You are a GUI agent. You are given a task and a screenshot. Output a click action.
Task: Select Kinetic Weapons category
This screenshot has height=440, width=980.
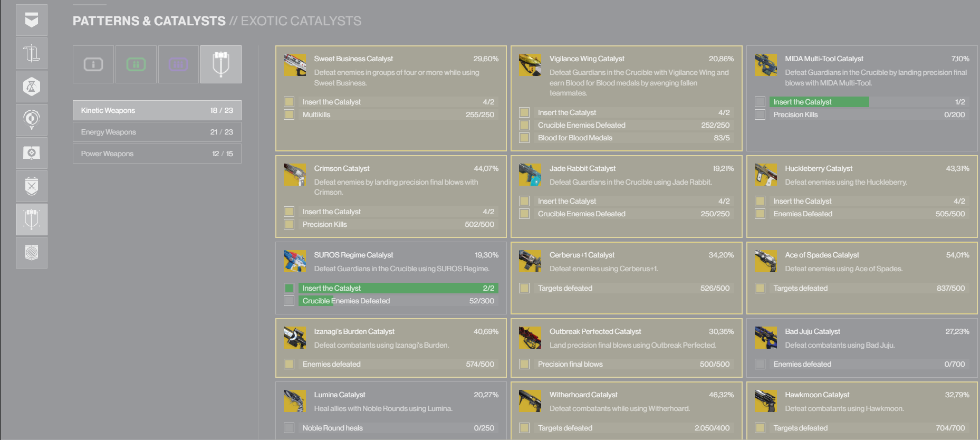pos(157,110)
